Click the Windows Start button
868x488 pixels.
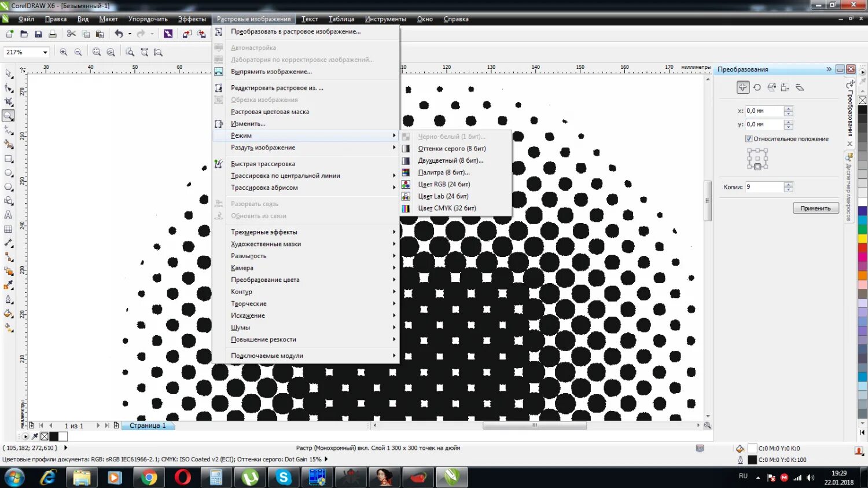(x=14, y=478)
